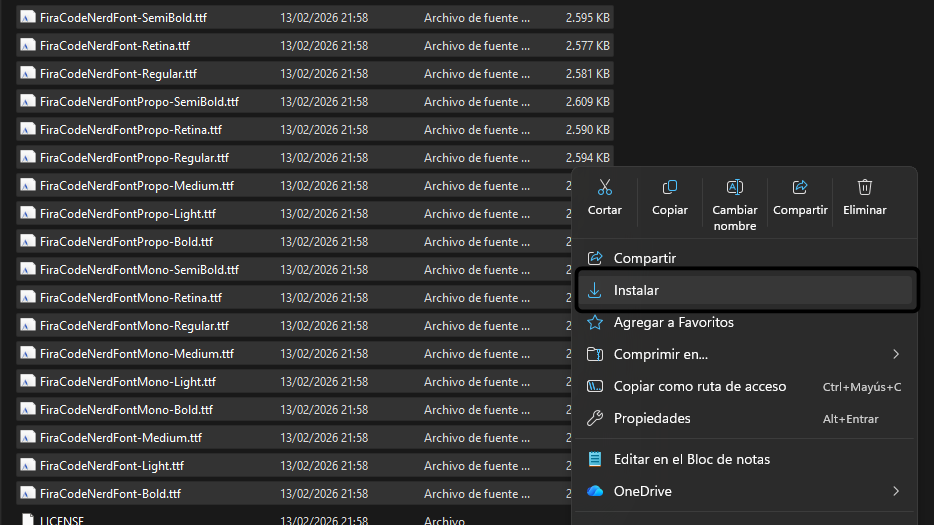Image resolution: width=934 pixels, height=525 pixels.
Task: Select file name FiraCodeNerdFont-Regular.ttf
Action: pos(119,74)
